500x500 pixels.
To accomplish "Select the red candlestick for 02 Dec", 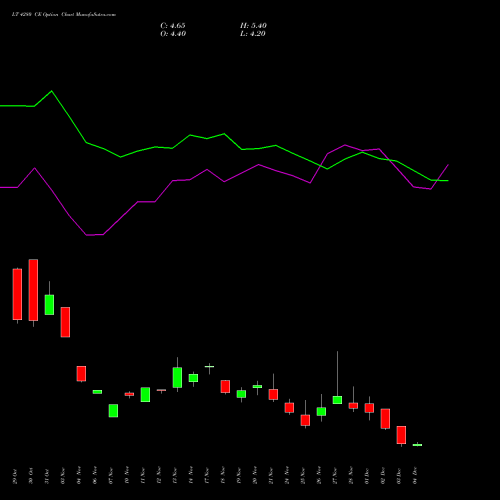I will tap(385, 418).
